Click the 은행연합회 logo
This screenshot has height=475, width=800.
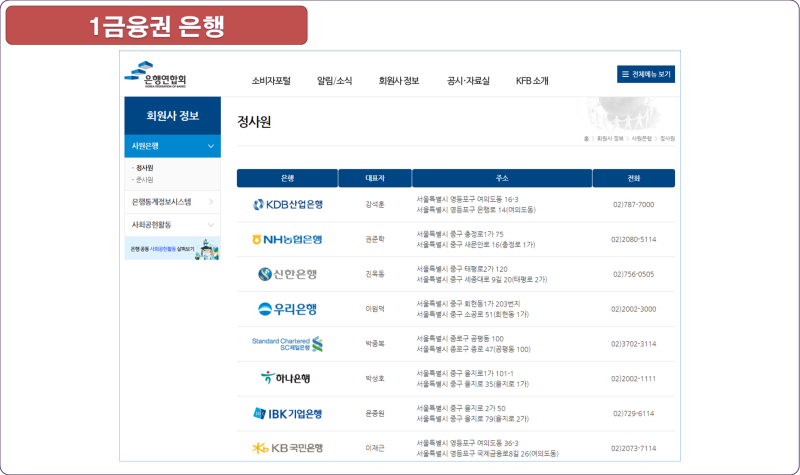[156, 75]
